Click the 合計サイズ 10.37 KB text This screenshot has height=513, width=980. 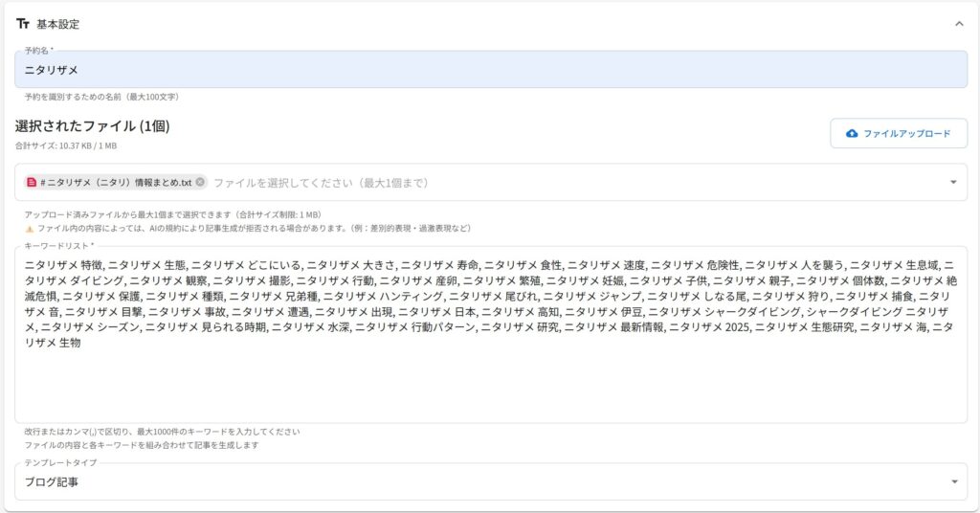pos(65,145)
